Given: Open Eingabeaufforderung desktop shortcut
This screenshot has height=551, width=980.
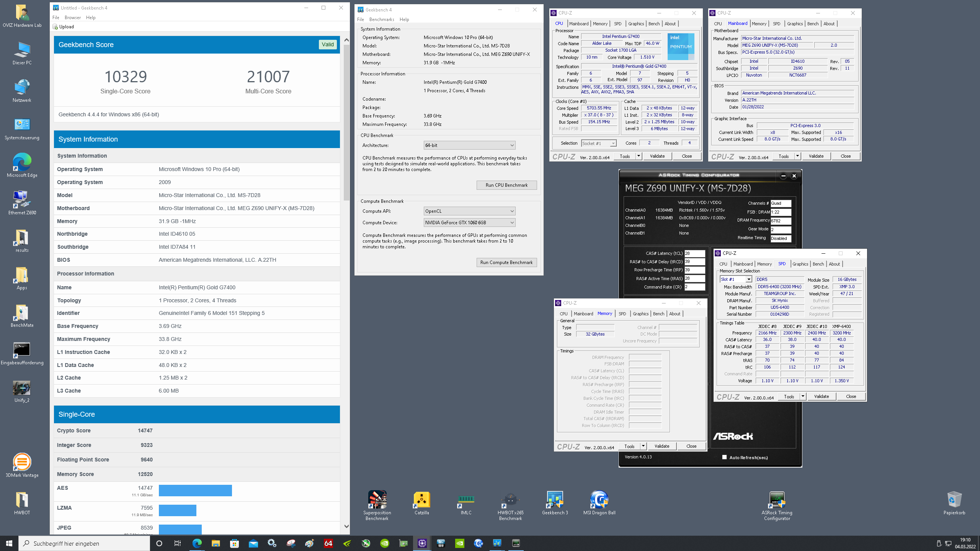Looking at the screenshot, I should (x=22, y=353).
